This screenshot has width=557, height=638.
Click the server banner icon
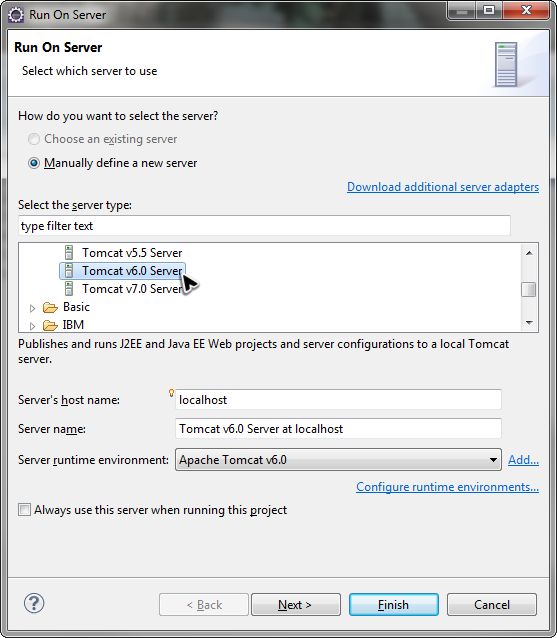click(x=506, y=64)
